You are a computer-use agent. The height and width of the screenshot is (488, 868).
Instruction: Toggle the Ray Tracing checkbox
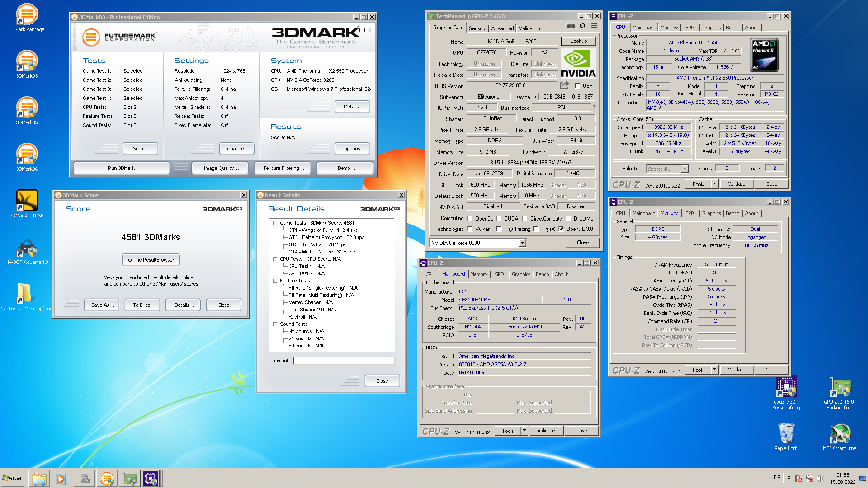point(499,229)
